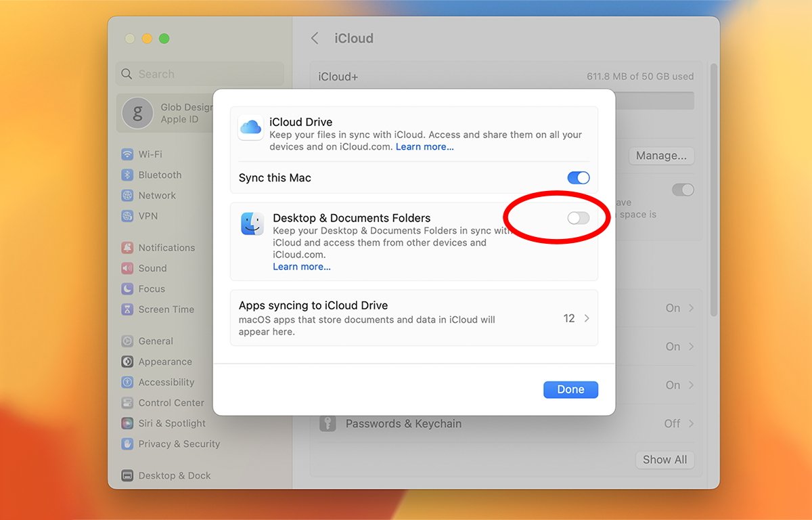Click the Search field in sidebar
Image resolution: width=812 pixels, height=520 pixels.
pos(200,74)
